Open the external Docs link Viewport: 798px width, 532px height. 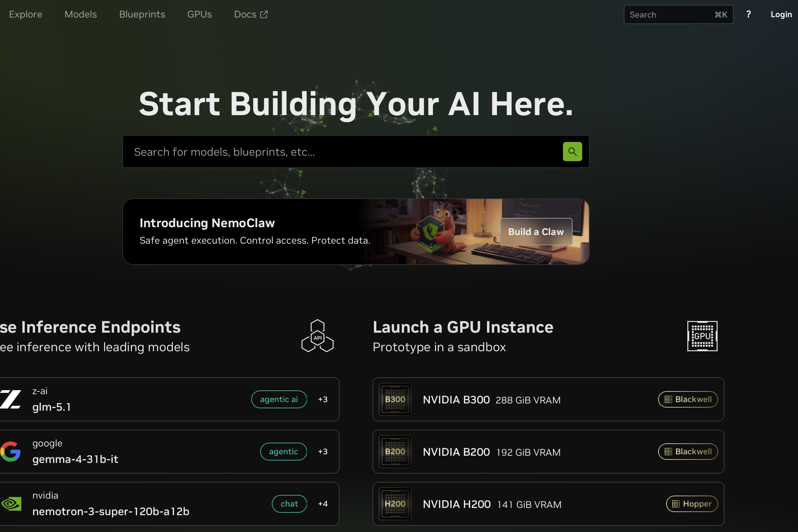pos(251,14)
